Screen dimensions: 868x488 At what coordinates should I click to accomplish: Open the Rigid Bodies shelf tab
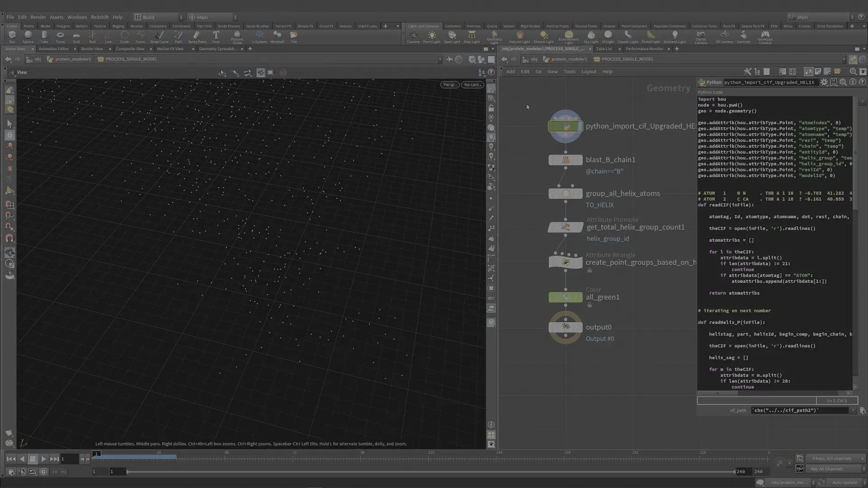pos(530,26)
